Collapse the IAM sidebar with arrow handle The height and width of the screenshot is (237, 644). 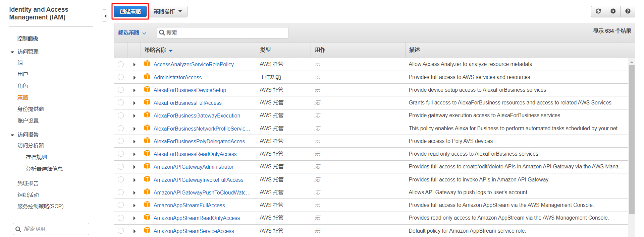pos(105,16)
